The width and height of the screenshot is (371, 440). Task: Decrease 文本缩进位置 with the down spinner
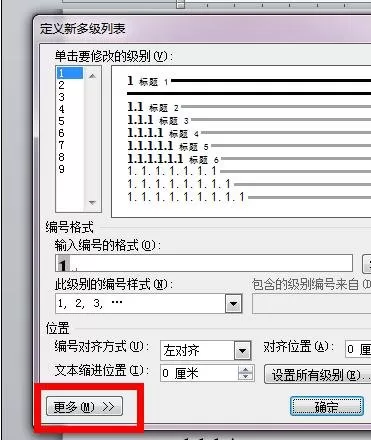pos(246,377)
